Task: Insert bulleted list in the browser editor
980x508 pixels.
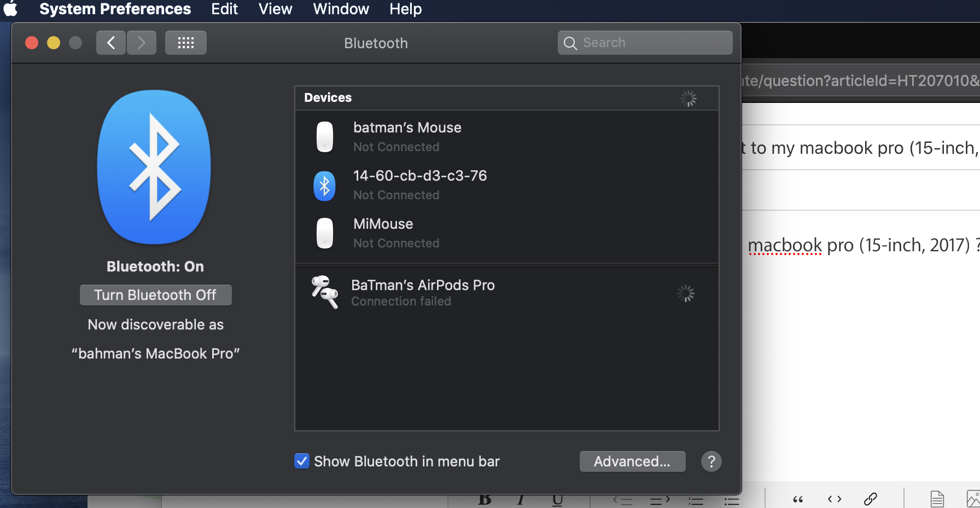Action: pos(732,501)
